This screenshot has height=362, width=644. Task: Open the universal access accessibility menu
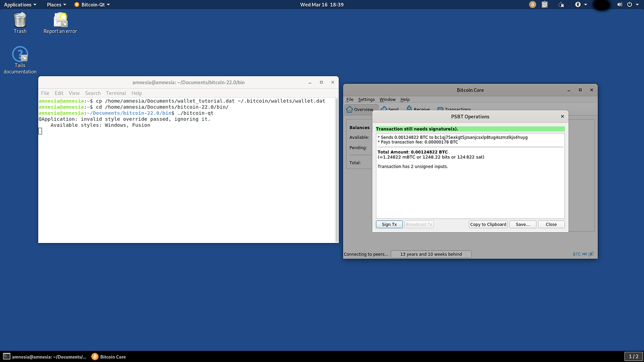pos(581,5)
